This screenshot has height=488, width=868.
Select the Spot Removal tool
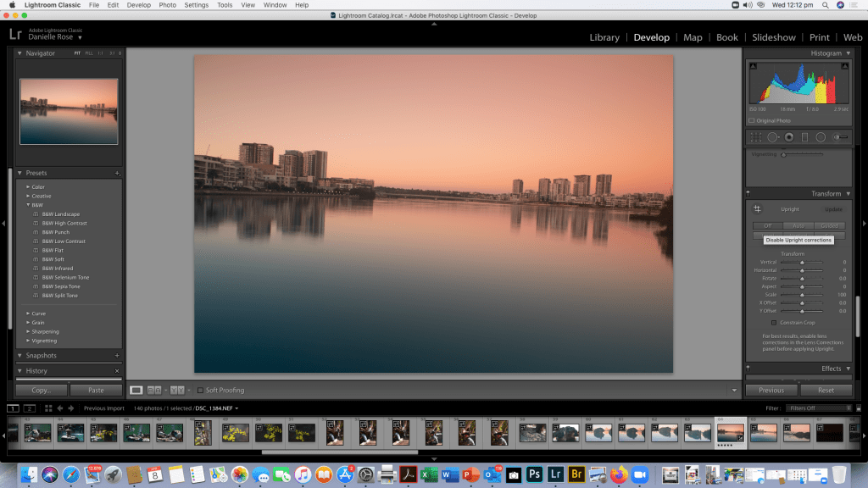pos(773,137)
